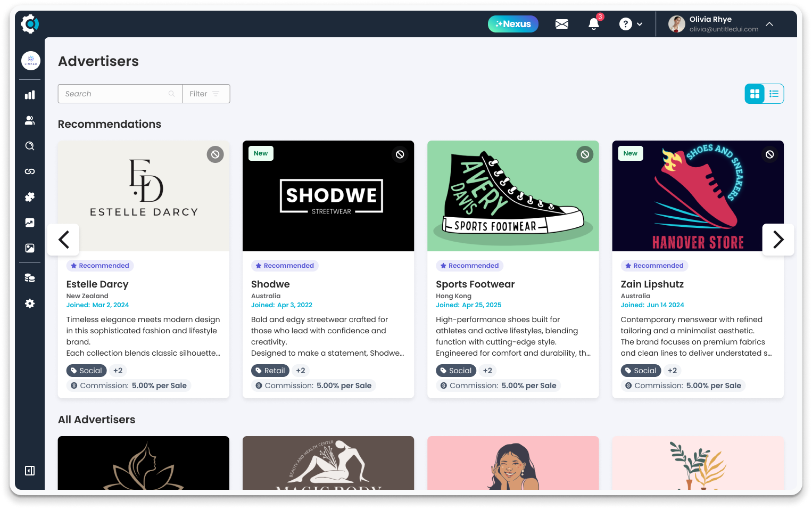
Task: Open the LINKED workspace logo menu
Action: pos(30,61)
